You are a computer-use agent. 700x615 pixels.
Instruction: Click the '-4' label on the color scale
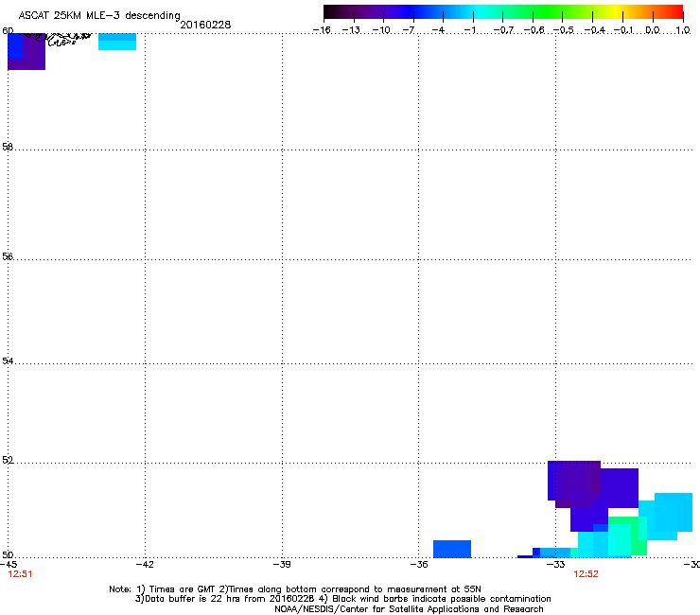point(439,30)
